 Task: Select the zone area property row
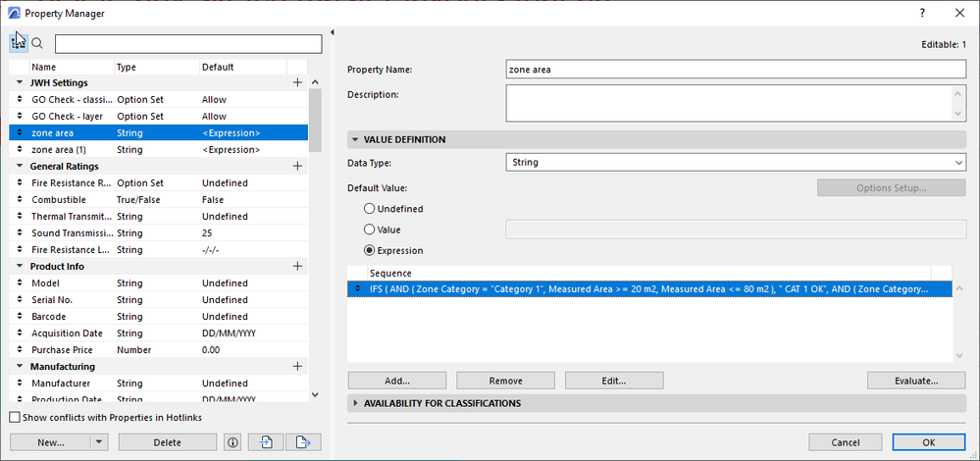click(x=159, y=133)
